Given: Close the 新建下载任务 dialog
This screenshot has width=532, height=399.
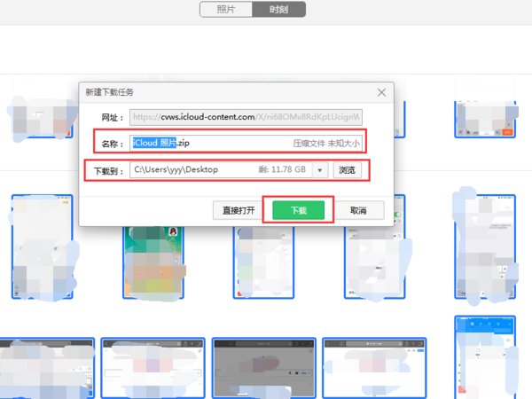Looking at the screenshot, I should coord(381,92).
